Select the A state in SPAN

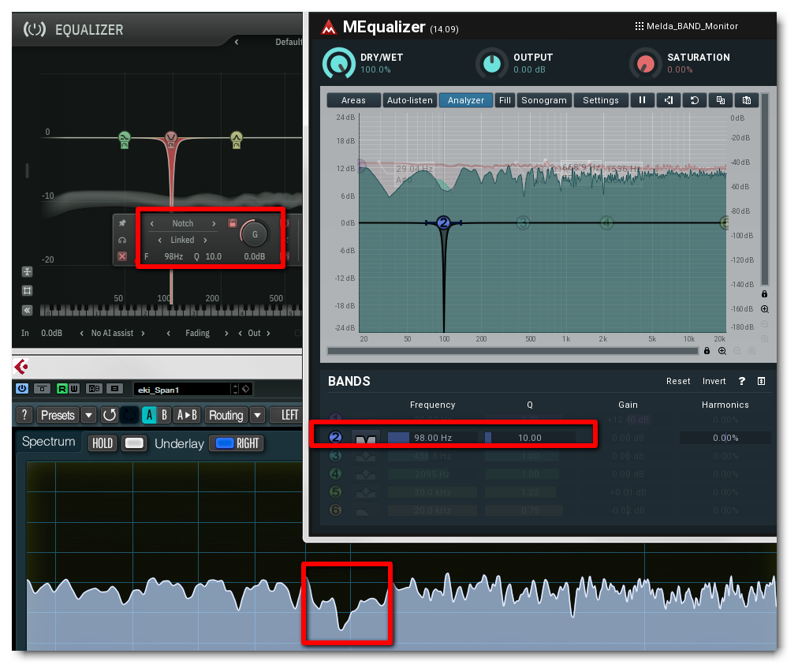(149, 416)
